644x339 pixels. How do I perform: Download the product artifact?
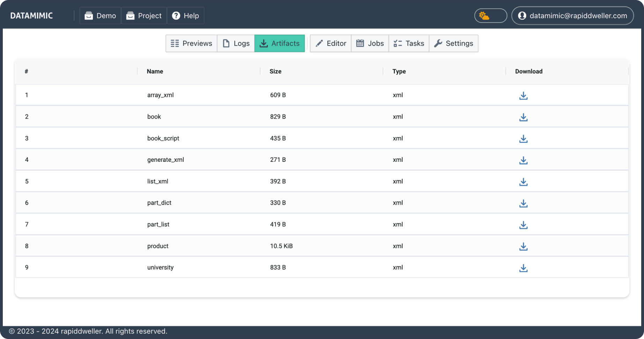pyautogui.click(x=523, y=247)
